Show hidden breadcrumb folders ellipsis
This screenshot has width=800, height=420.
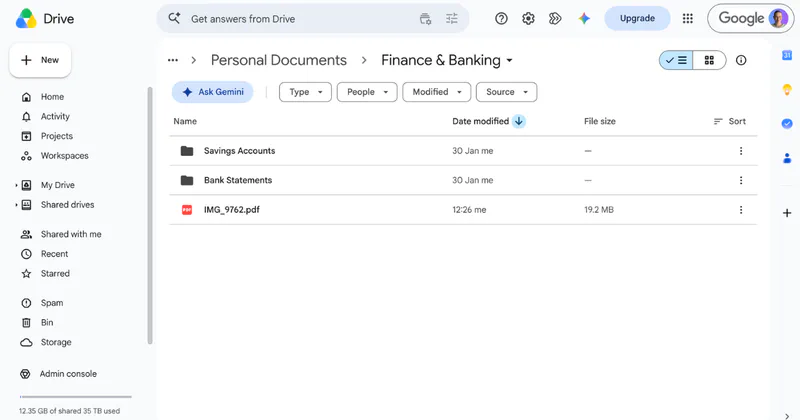pyautogui.click(x=173, y=60)
